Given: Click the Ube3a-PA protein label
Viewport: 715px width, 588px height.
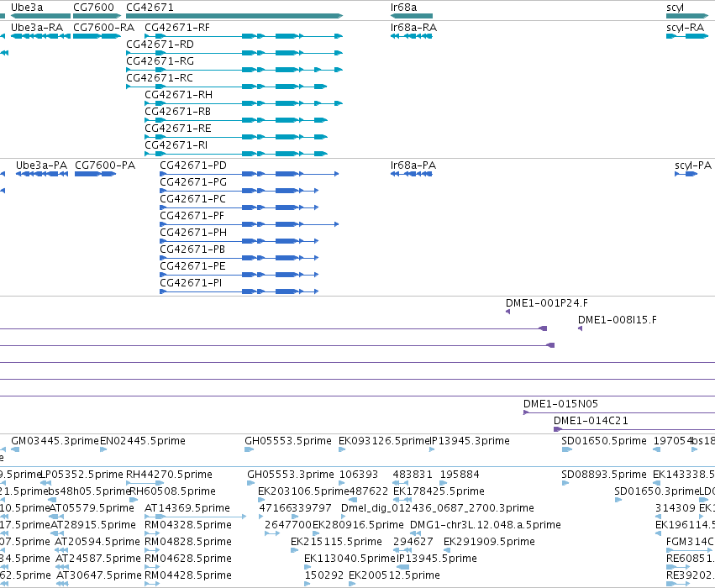Looking at the screenshot, I should 41,165.
